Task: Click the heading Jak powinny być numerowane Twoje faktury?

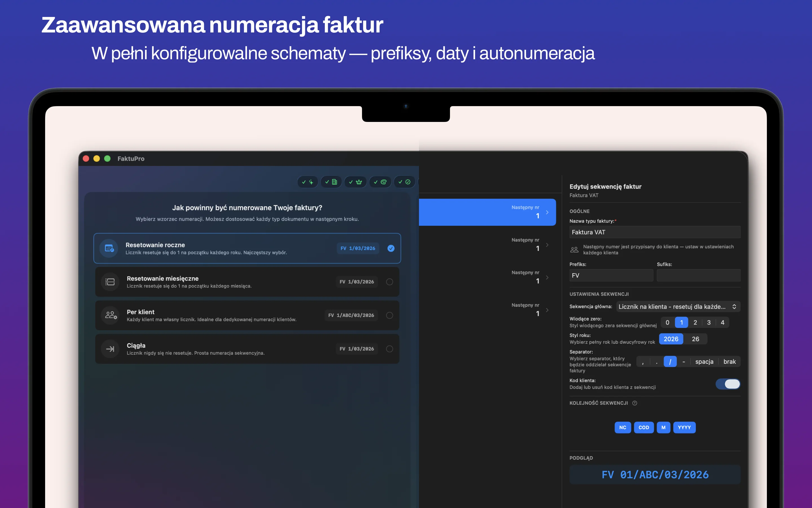Action: coord(247,208)
